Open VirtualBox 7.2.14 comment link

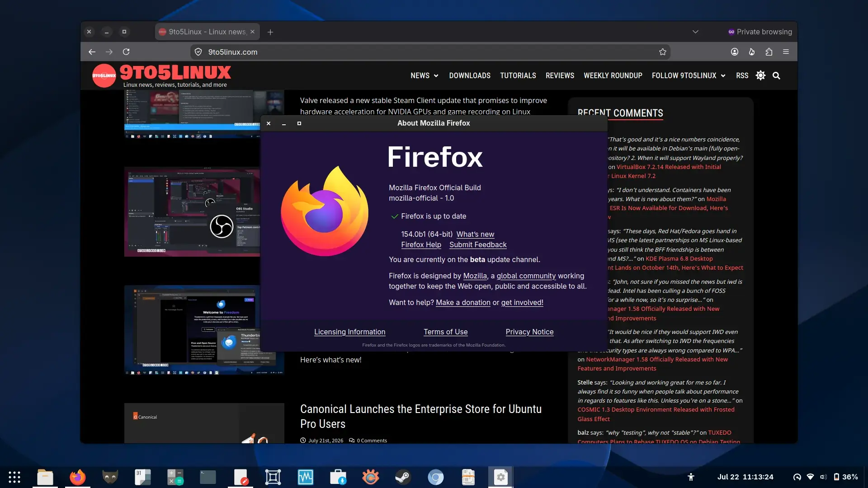pos(669,167)
